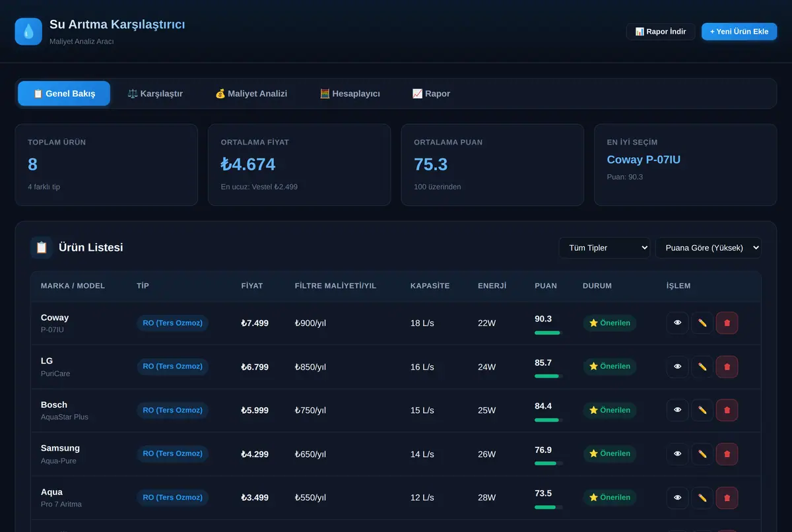The width and height of the screenshot is (792, 532).
Task: Click the Bosch price ₺5.999
Action: pos(255,411)
